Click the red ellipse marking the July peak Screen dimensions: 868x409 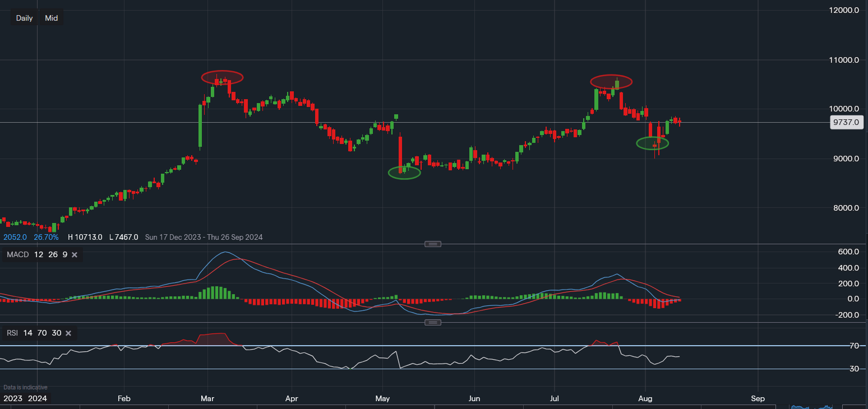pyautogui.click(x=611, y=81)
